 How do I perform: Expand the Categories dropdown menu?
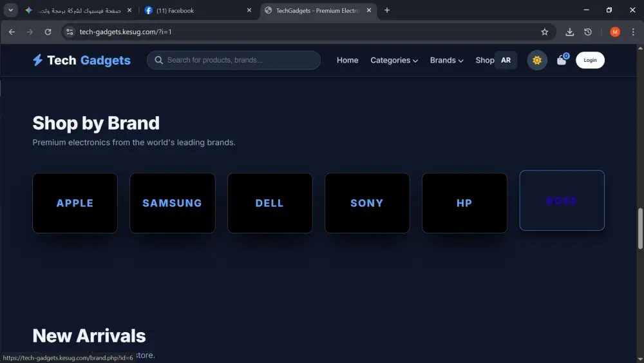tap(394, 60)
